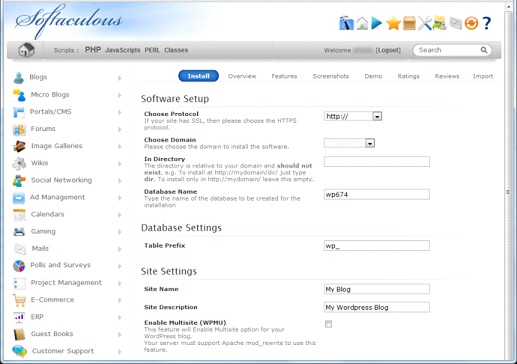Open the Choose Protocol http:// dropdown
Viewport: 517px width, 364px height.
tap(353, 116)
